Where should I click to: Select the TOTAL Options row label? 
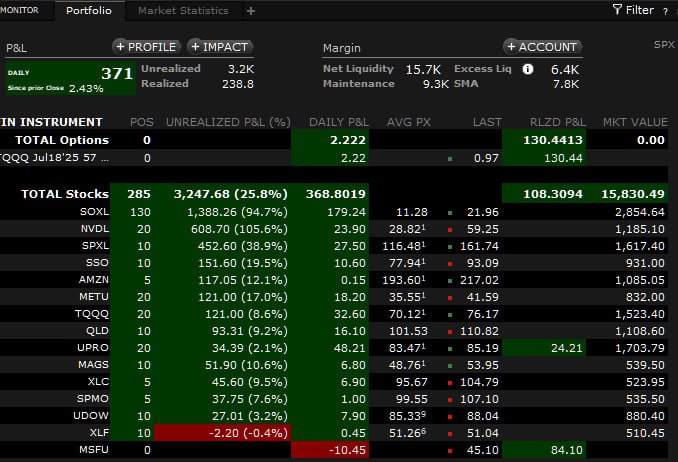coord(62,140)
